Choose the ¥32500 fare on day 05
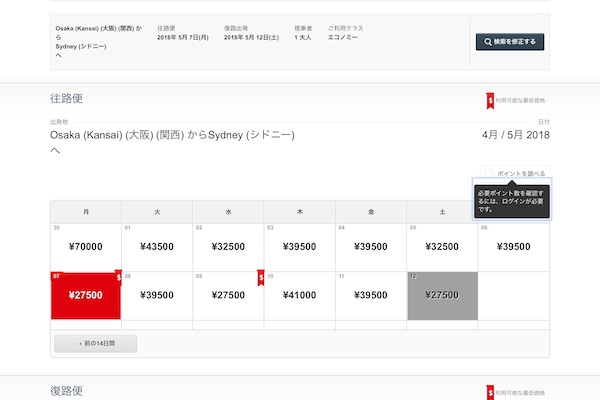This screenshot has height=400, width=600. coord(442,247)
